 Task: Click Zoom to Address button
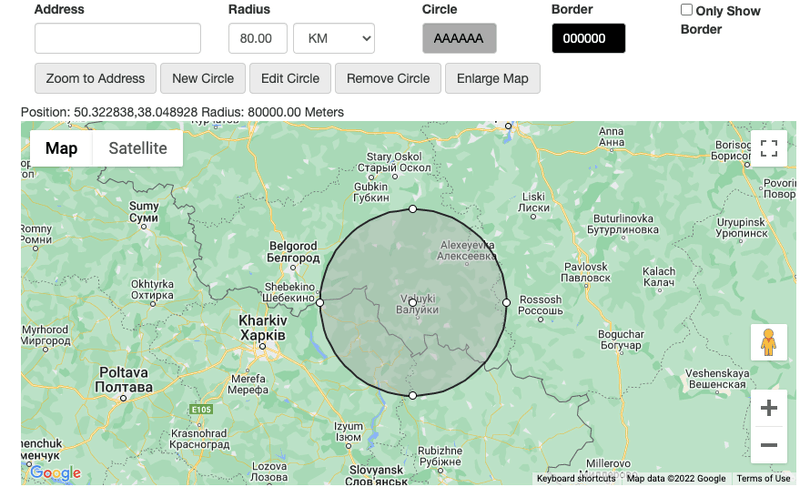pos(95,79)
